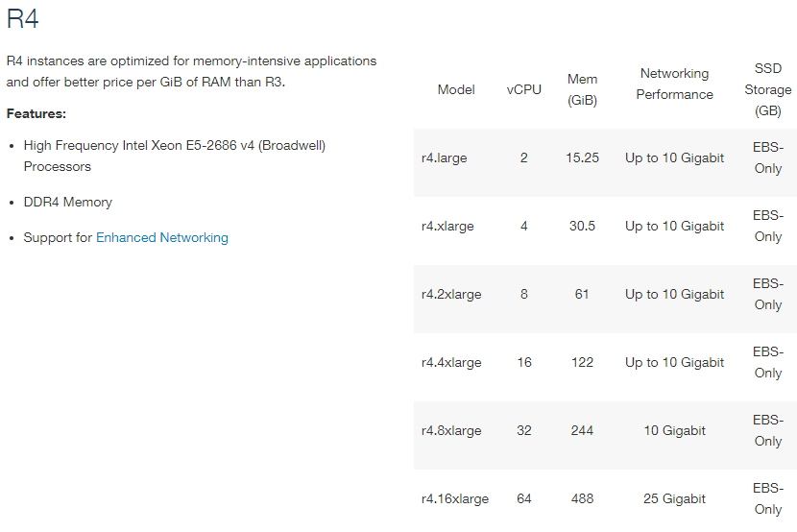797x532 pixels.
Task: Click the 10 Gigabit cell for r4.8xlarge
Action: [674, 431]
